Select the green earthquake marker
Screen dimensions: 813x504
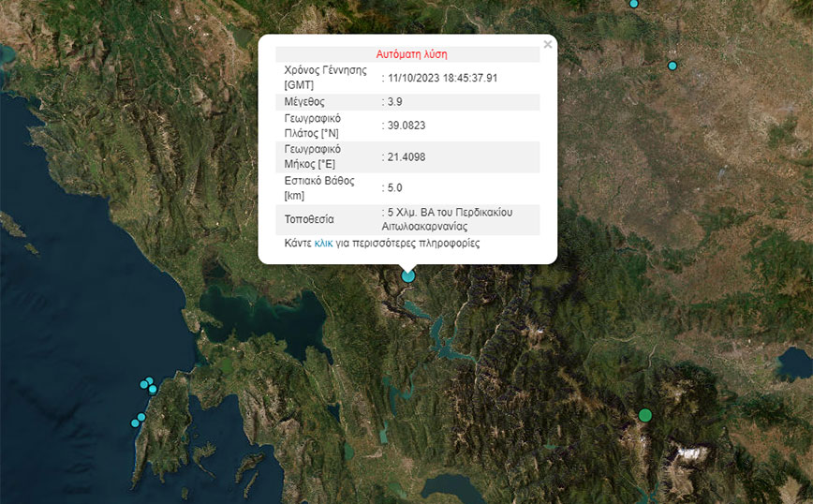coord(644,415)
